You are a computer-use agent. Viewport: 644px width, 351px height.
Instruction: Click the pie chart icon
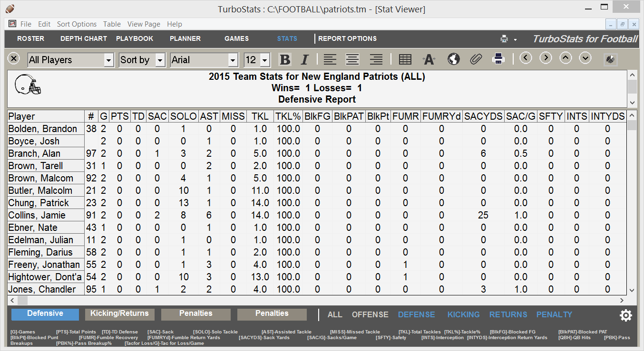[x=610, y=59]
